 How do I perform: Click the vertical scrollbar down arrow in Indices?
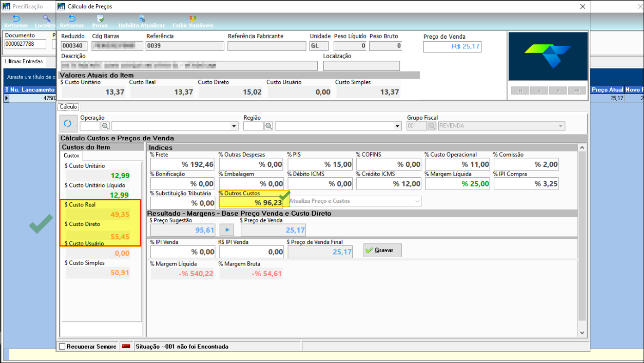point(582,333)
